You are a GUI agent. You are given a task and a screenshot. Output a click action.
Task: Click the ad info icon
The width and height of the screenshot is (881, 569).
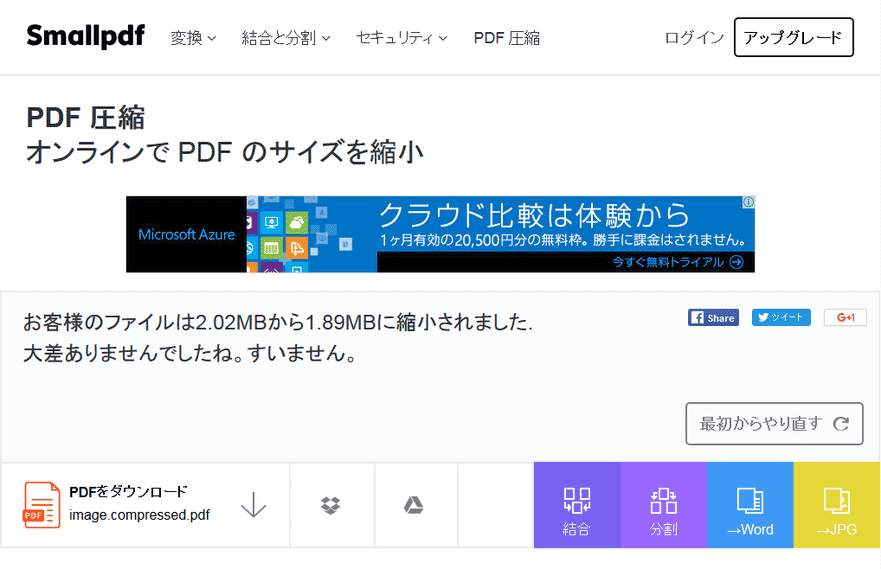748,202
